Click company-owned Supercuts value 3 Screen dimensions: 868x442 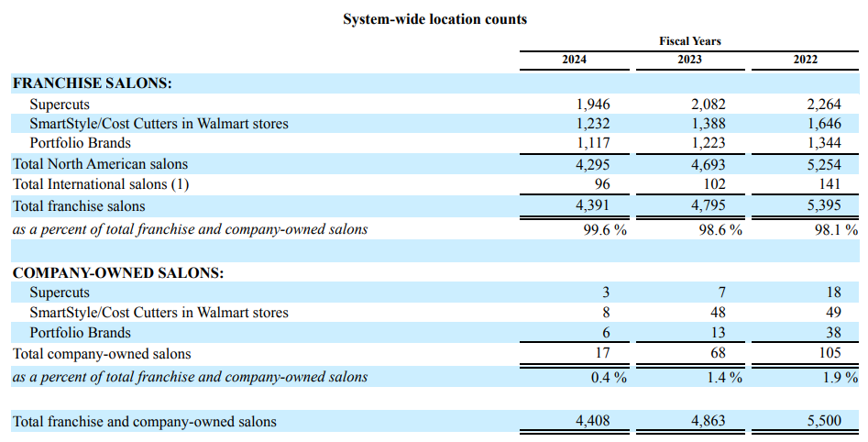tap(606, 293)
